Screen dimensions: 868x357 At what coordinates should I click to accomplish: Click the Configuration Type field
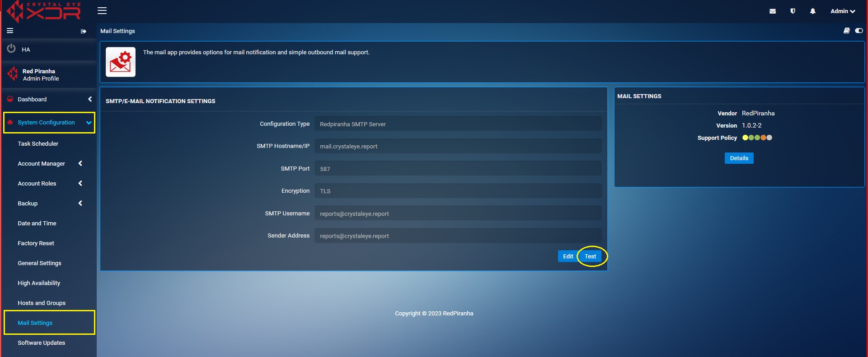(x=458, y=124)
